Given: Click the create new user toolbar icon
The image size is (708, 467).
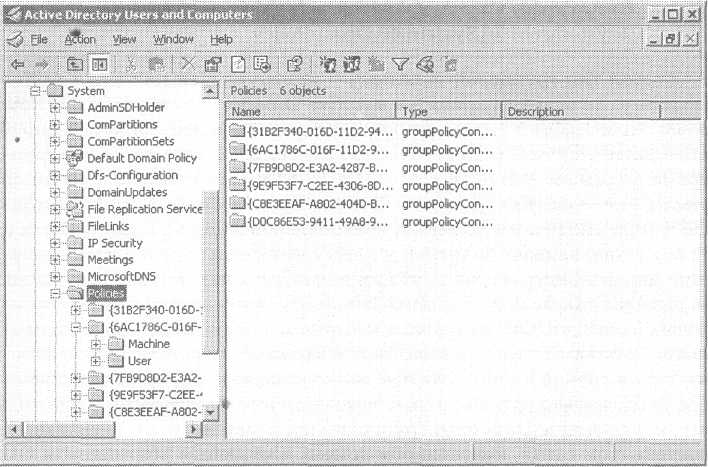Looking at the screenshot, I should point(328,65).
